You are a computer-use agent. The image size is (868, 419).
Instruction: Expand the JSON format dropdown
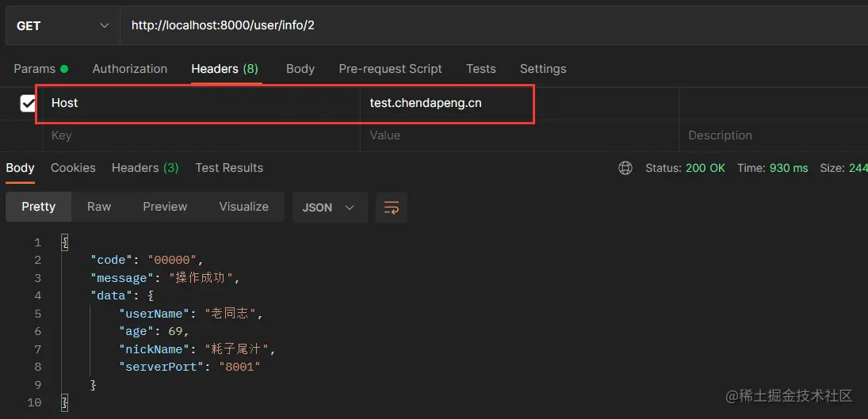[328, 207]
